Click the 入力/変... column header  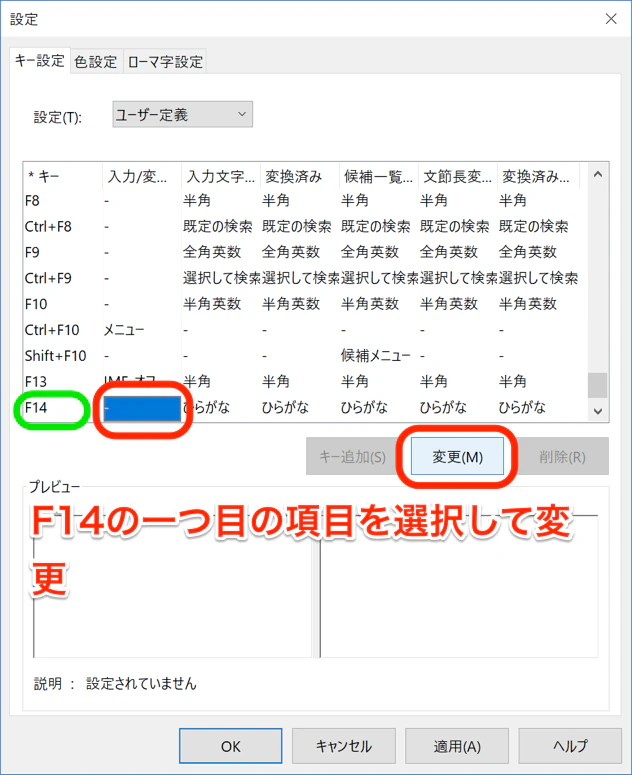pyautogui.click(x=142, y=176)
